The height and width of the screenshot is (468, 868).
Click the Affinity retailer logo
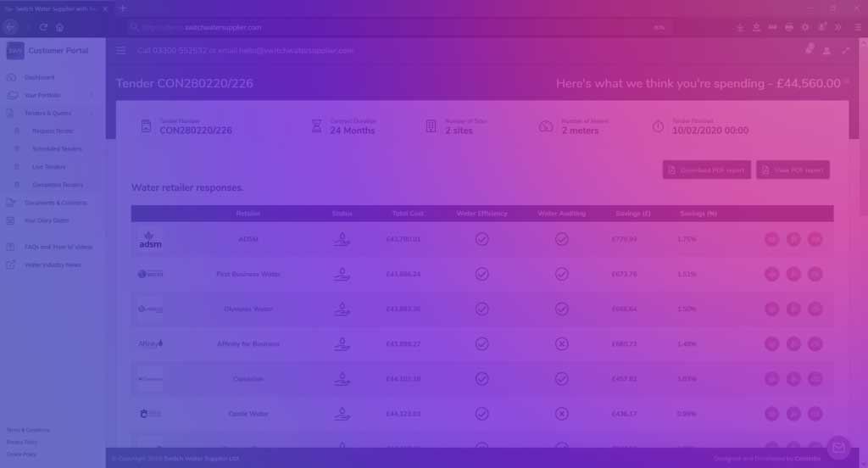[150, 343]
